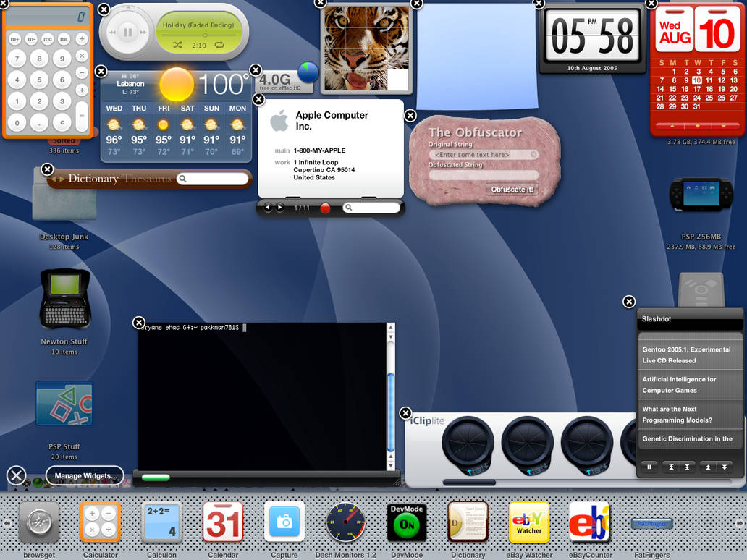Click the red button in Address Book widget
747x560 pixels.
(x=326, y=208)
